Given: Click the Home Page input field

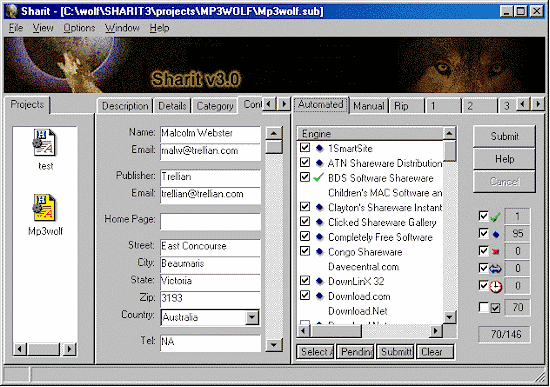Looking at the screenshot, I should click(x=210, y=221).
